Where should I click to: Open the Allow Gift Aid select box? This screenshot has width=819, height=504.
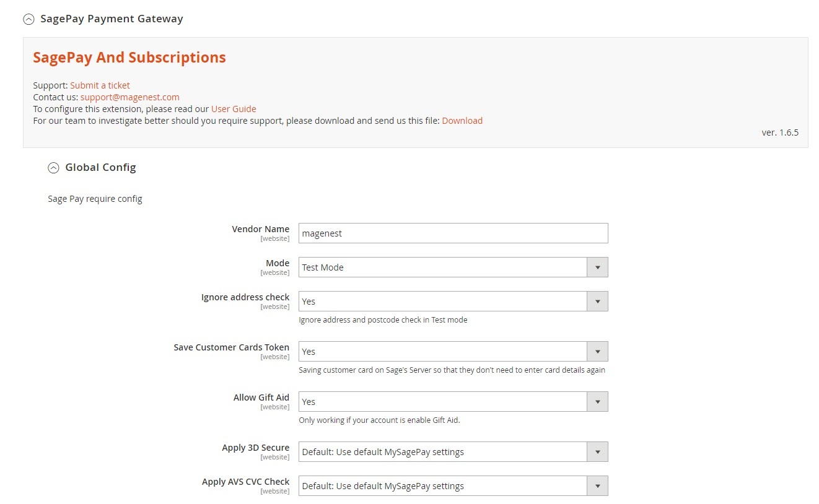pyautogui.click(x=442, y=402)
